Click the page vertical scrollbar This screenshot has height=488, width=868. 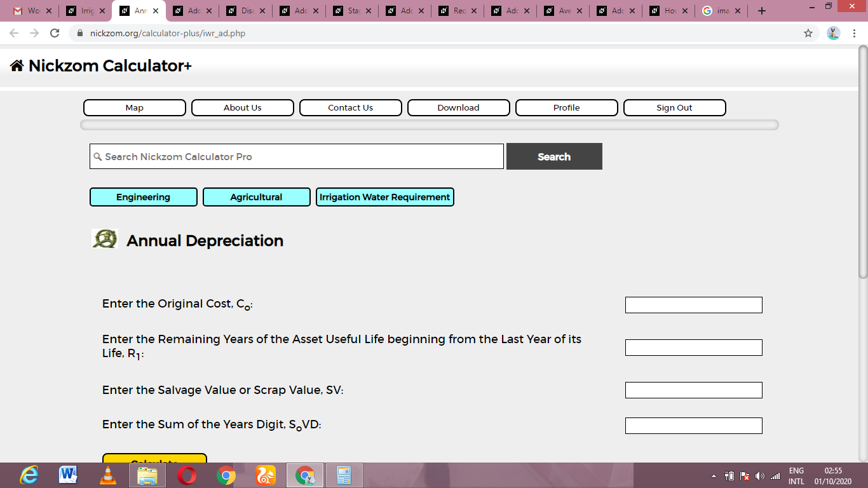pos(863,161)
